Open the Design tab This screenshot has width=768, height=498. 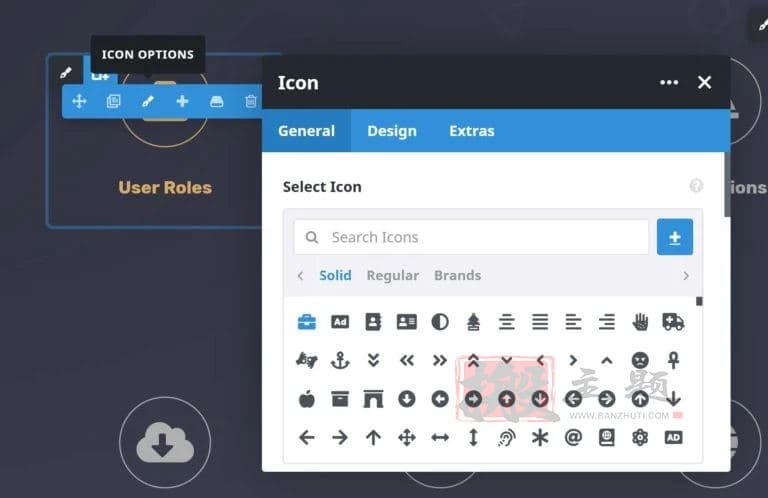(392, 131)
